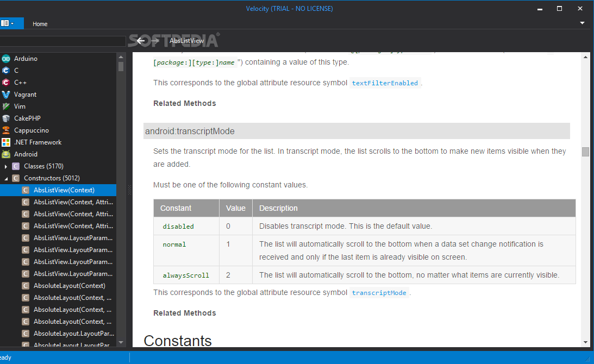Viewport: 594px width, 364px height.
Task: Maximize the Velocity window
Action: (x=559, y=9)
